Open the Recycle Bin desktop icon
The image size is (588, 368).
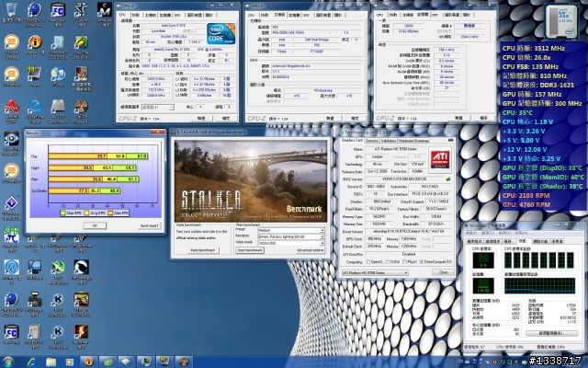point(12,10)
